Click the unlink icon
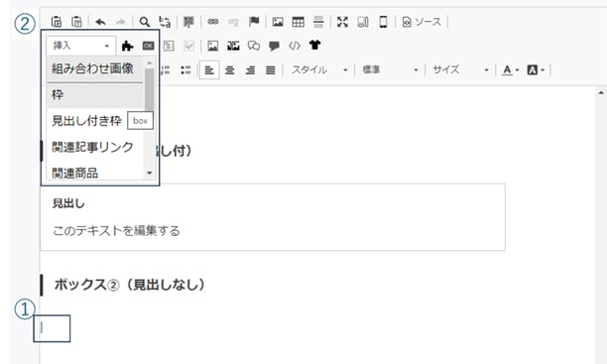The width and height of the screenshot is (607, 364). click(x=233, y=22)
